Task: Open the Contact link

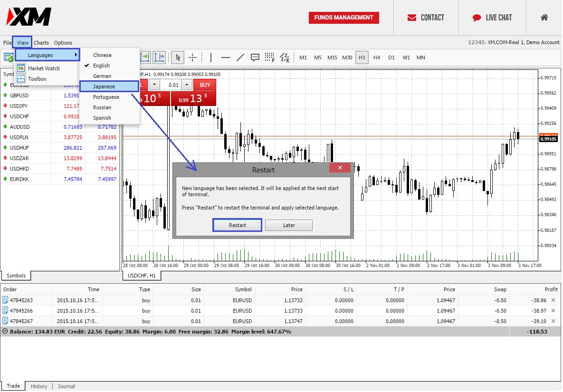Action: point(426,18)
